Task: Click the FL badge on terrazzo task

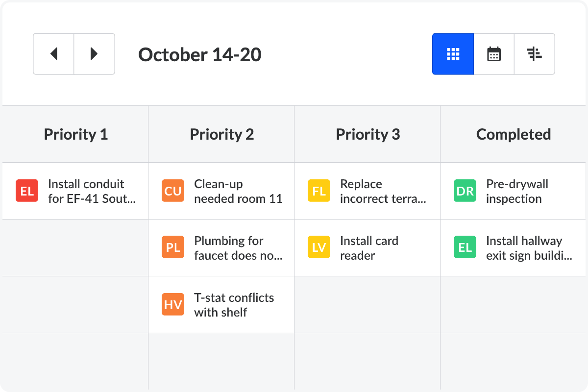Action: click(x=318, y=191)
